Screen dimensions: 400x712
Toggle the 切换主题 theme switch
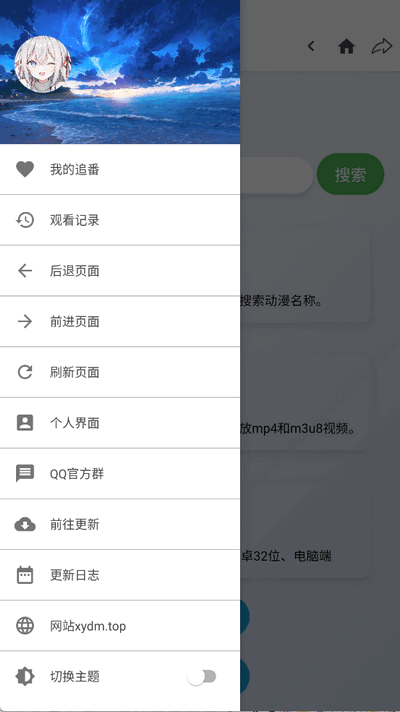(202, 677)
